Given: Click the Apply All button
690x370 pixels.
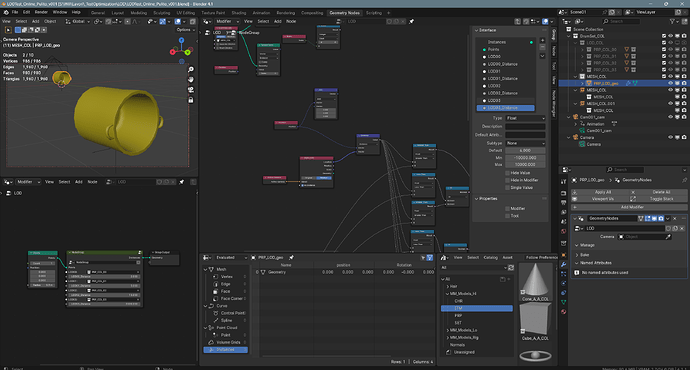Looking at the screenshot, I should point(599,192).
